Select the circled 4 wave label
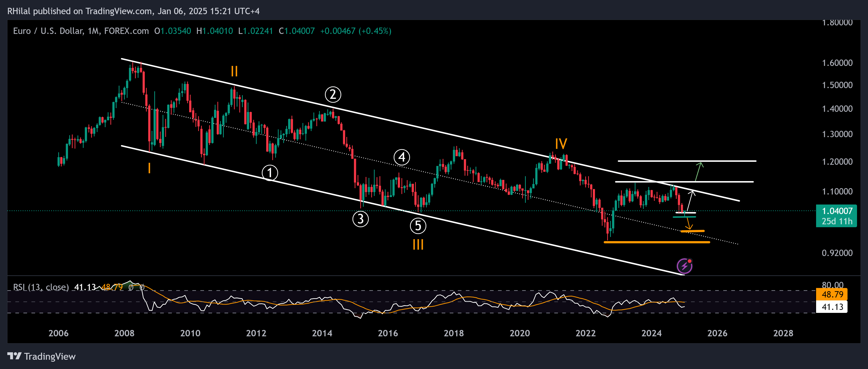 402,157
